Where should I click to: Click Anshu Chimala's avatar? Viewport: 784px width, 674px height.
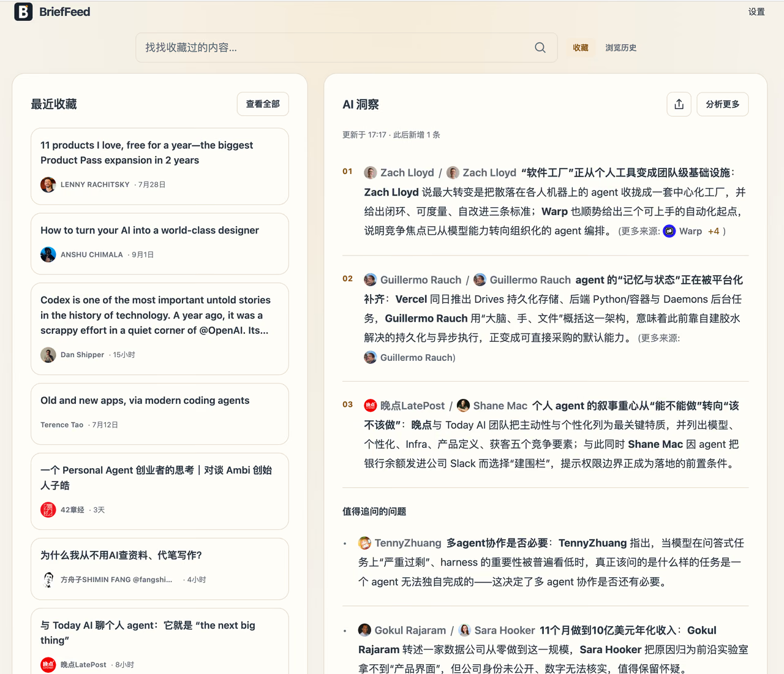(x=48, y=254)
